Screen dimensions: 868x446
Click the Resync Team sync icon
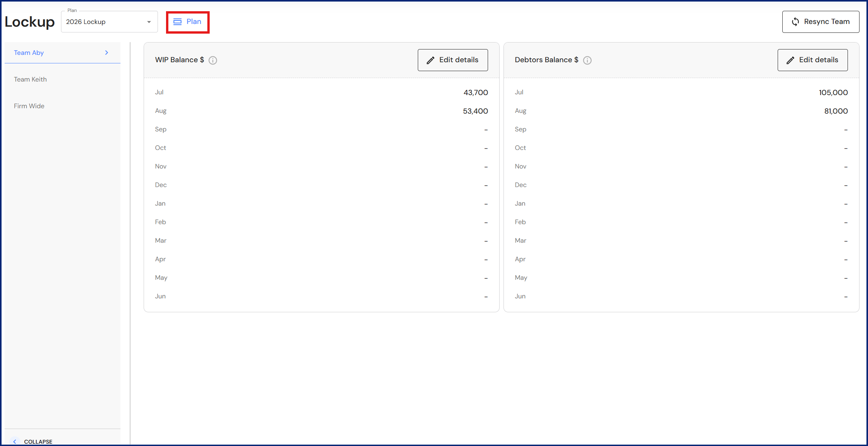(795, 22)
